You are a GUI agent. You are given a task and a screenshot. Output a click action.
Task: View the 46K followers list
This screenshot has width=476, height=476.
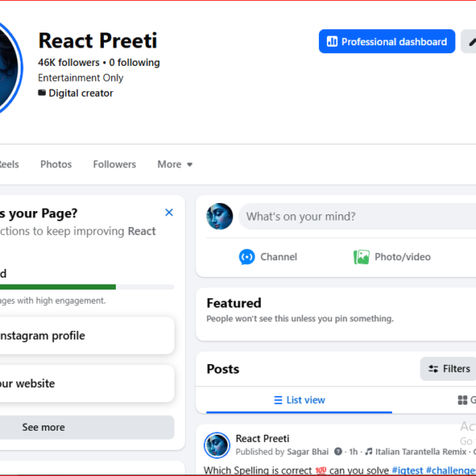tap(68, 63)
